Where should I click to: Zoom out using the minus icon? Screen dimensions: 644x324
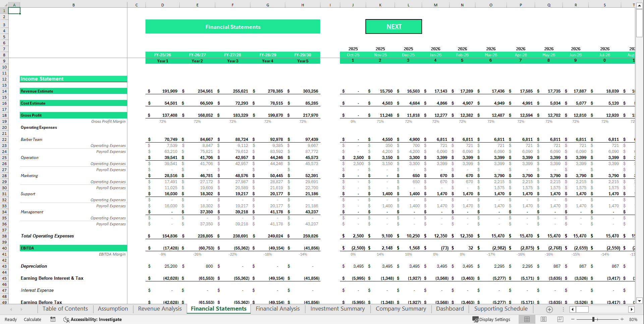click(573, 319)
